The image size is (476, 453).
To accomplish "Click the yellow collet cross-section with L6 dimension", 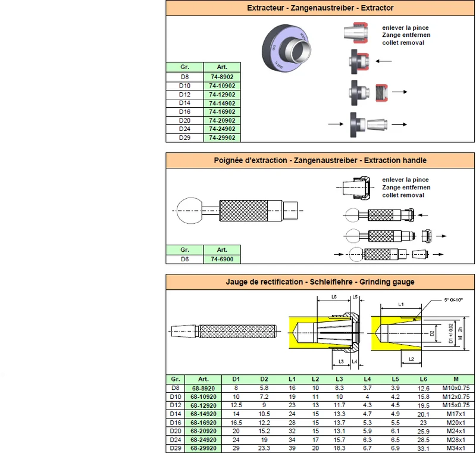I will [326, 332].
